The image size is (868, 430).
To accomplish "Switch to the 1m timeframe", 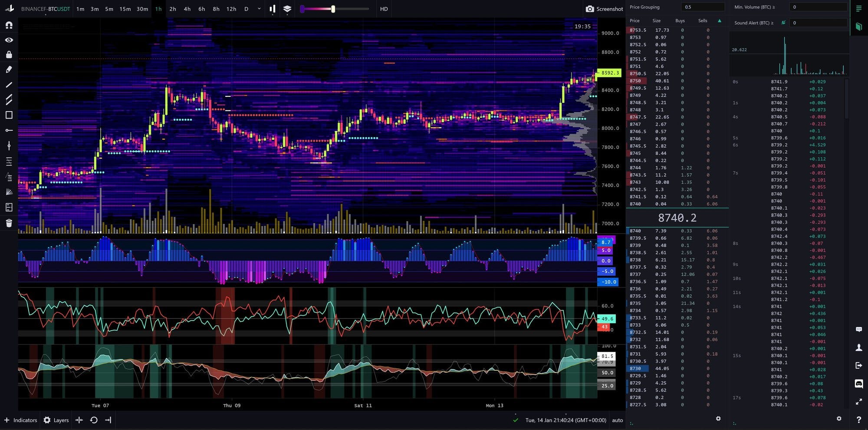I will coord(80,9).
